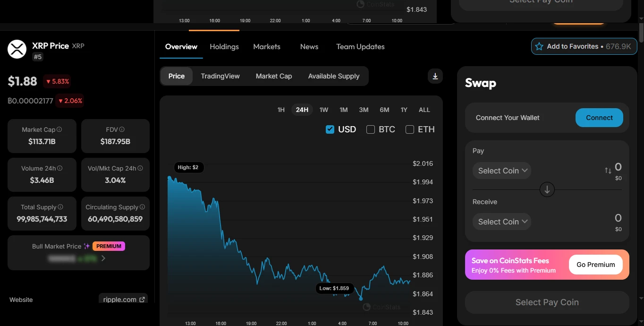Open the Receive Select Coin dropdown

coord(502,222)
